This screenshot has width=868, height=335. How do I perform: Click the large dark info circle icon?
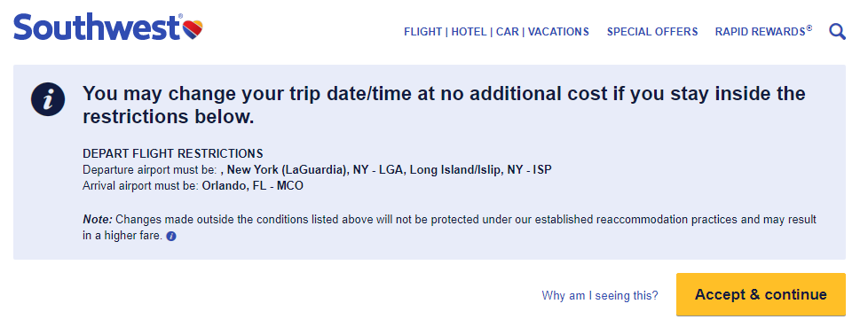click(48, 99)
